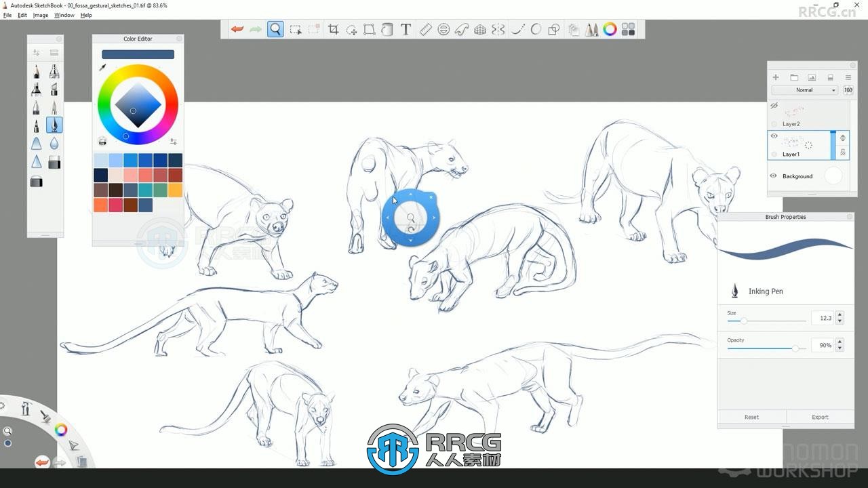Image resolution: width=868 pixels, height=488 pixels.
Task: Click the eyedropper Color Picker in Color Editor
Action: tap(102, 67)
